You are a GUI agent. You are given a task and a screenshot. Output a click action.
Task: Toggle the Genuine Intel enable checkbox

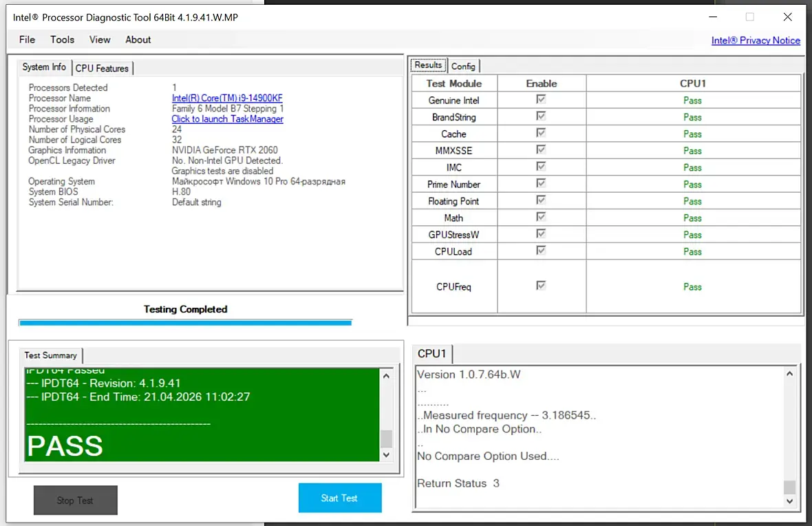(x=541, y=99)
